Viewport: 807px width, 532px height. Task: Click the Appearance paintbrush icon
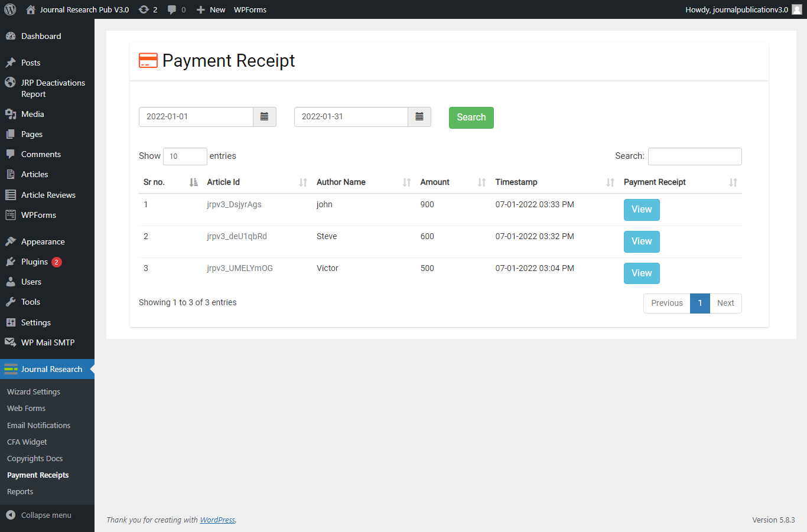coord(11,241)
